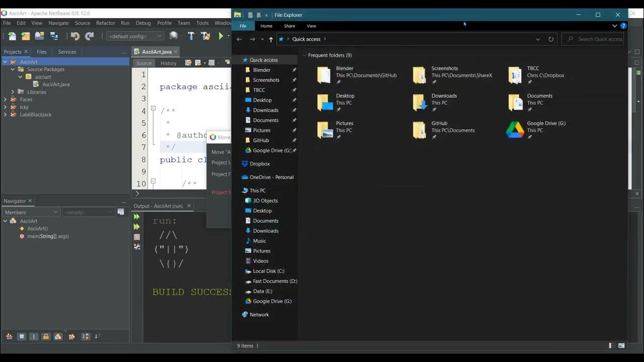The image size is (644, 362).
Task: Click the globe browser icon in NetBeans toolbar
Action: pyautogui.click(x=174, y=36)
